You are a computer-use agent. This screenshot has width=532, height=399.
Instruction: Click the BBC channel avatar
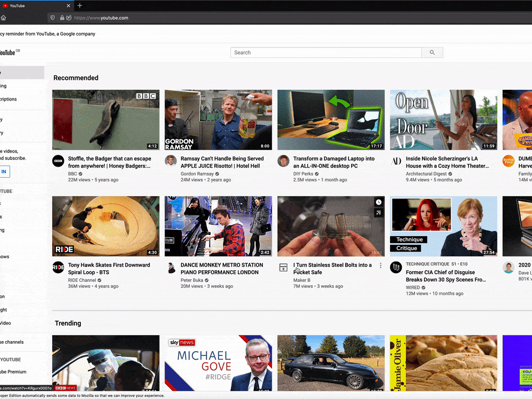58,161
